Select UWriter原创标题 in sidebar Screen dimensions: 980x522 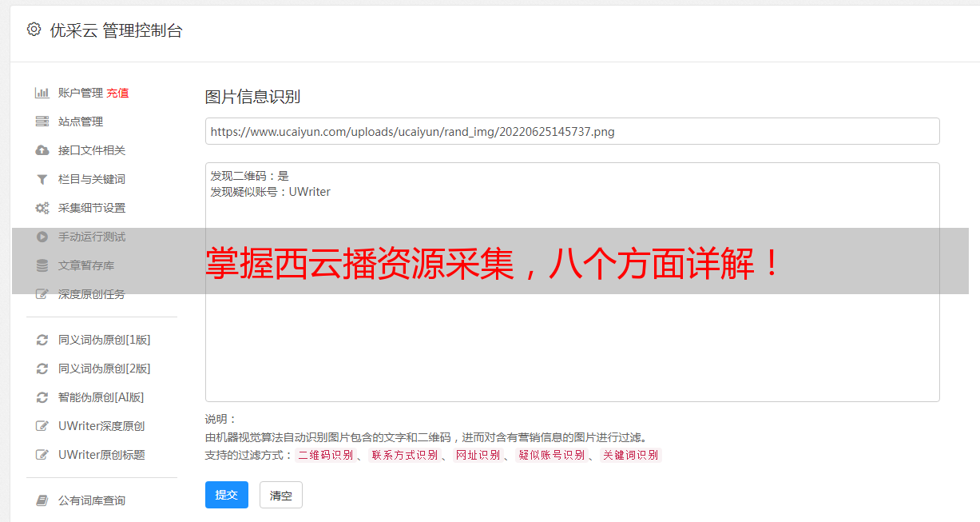pos(101,455)
